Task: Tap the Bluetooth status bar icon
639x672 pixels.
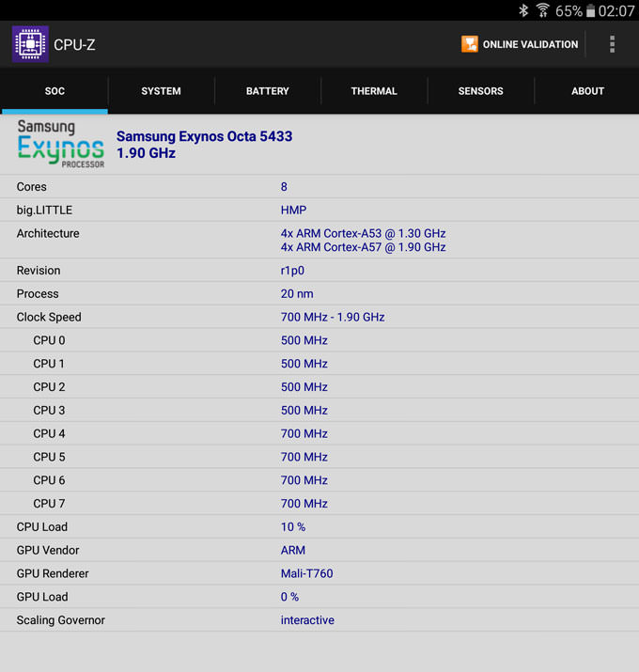Action: point(523,10)
